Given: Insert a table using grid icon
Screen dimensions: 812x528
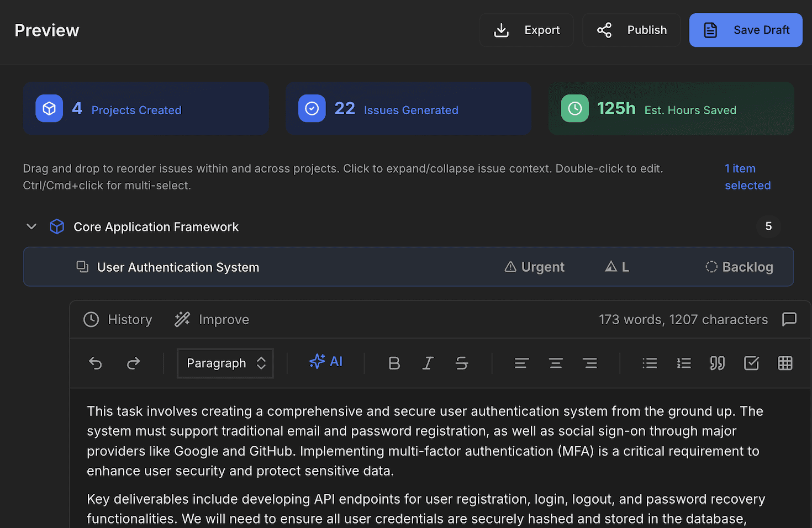Looking at the screenshot, I should (785, 363).
